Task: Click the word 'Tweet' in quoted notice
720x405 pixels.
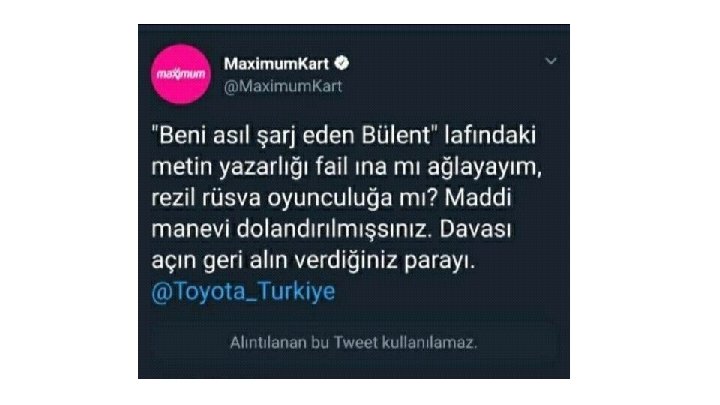Action: 356,343
